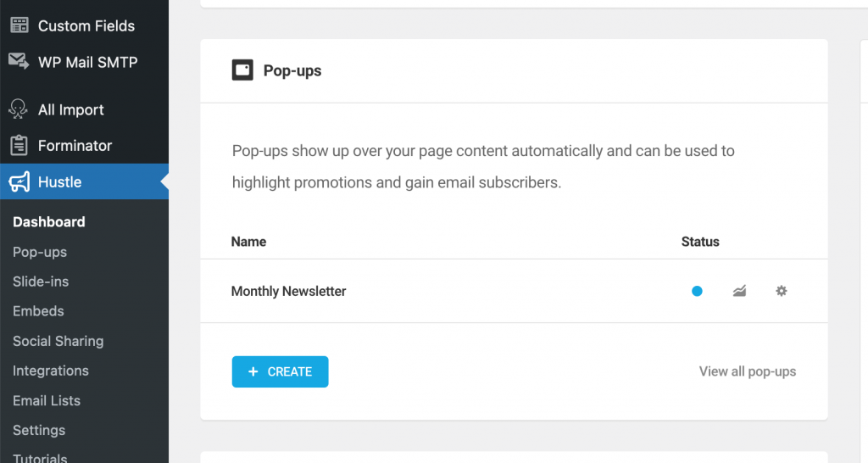Screen dimensions: 868x463
Task: Click the All Import octopus icon
Action: point(18,109)
